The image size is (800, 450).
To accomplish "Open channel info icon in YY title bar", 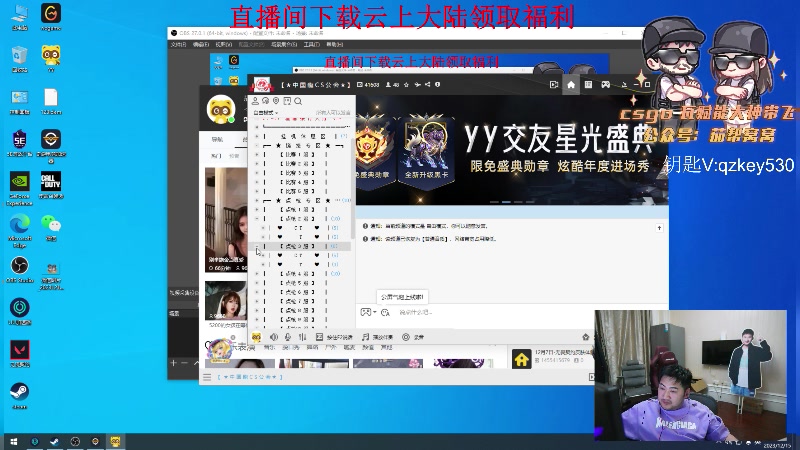I will 438,85.
